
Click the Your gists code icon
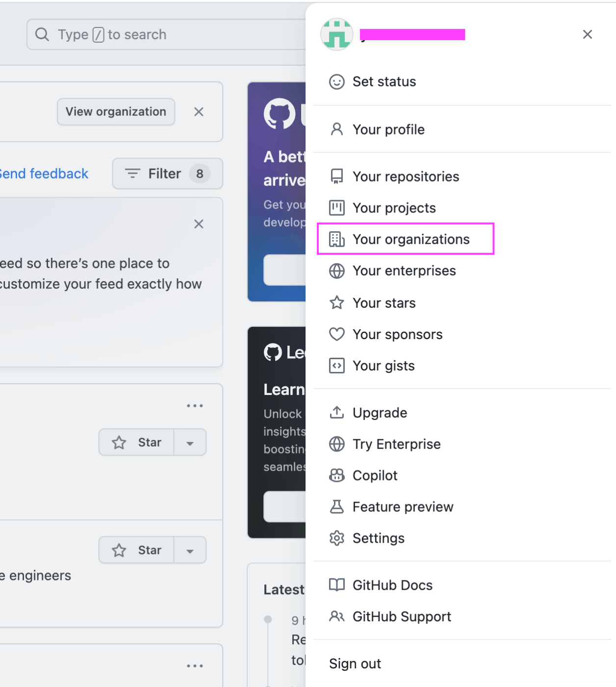pos(337,366)
